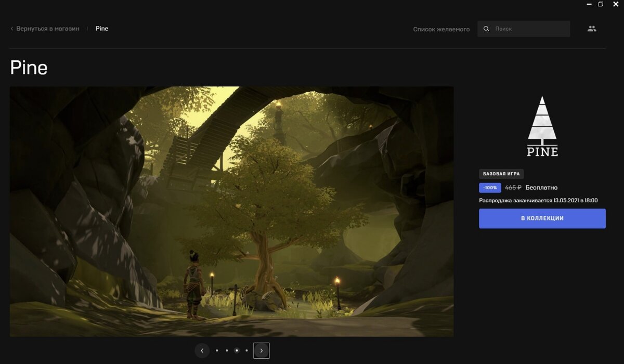The height and width of the screenshot is (364, 624).
Task: Click the sale end date text
Action: [538, 200]
